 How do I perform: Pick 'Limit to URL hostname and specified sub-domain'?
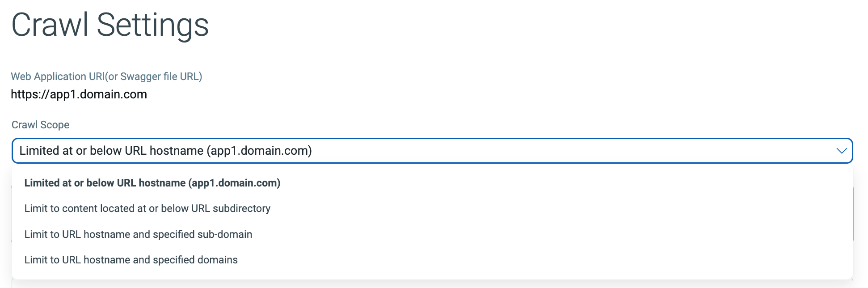138,234
